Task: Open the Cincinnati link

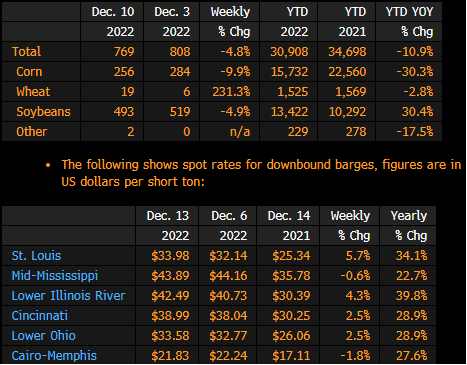Action: [40, 316]
